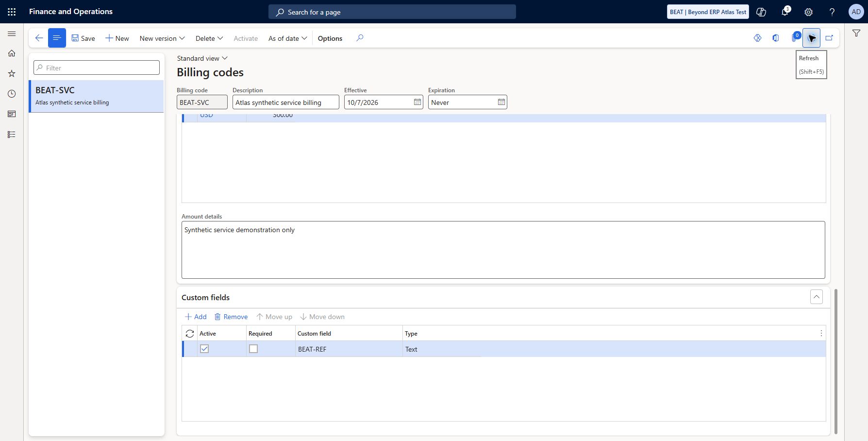Screen dimensions: 868x441
Task: Open the help question mark
Action: 832,12
